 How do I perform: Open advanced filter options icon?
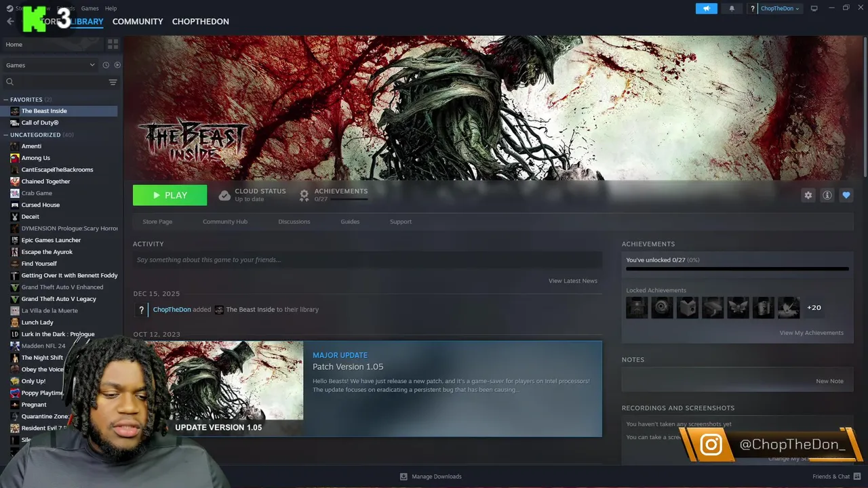coord(113,82)
